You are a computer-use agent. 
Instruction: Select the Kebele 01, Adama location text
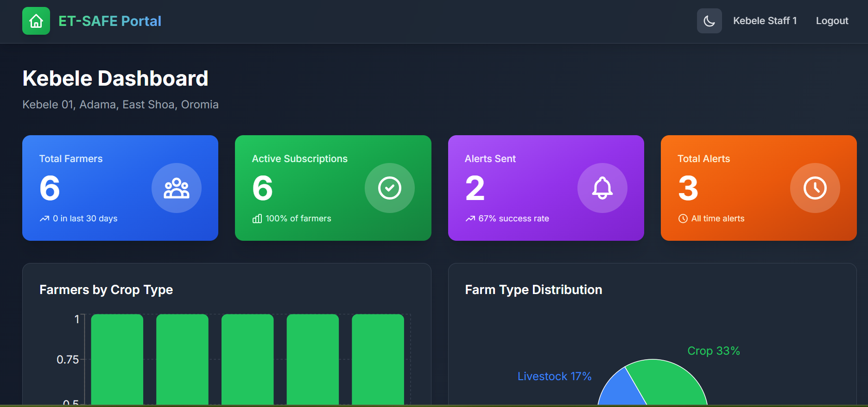click(x=120, y=105)
